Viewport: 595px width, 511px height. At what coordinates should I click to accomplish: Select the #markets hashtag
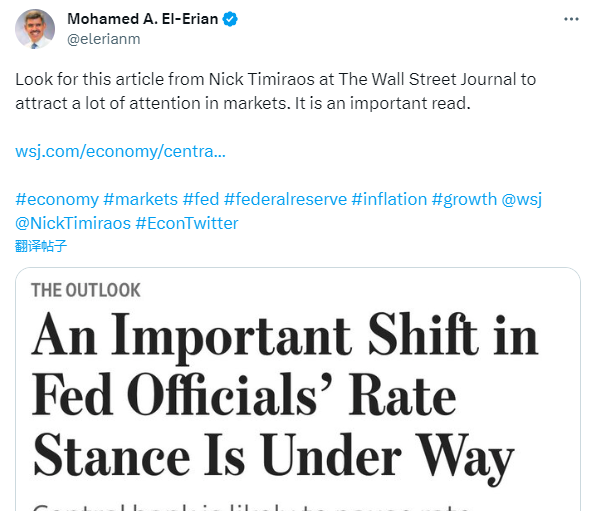140,199
